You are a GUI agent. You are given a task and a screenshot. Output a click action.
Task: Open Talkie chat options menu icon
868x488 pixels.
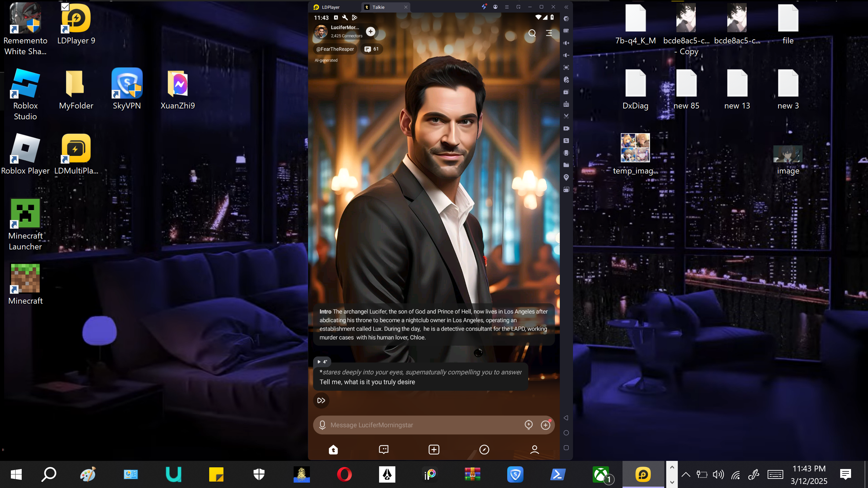pos(549,33)
